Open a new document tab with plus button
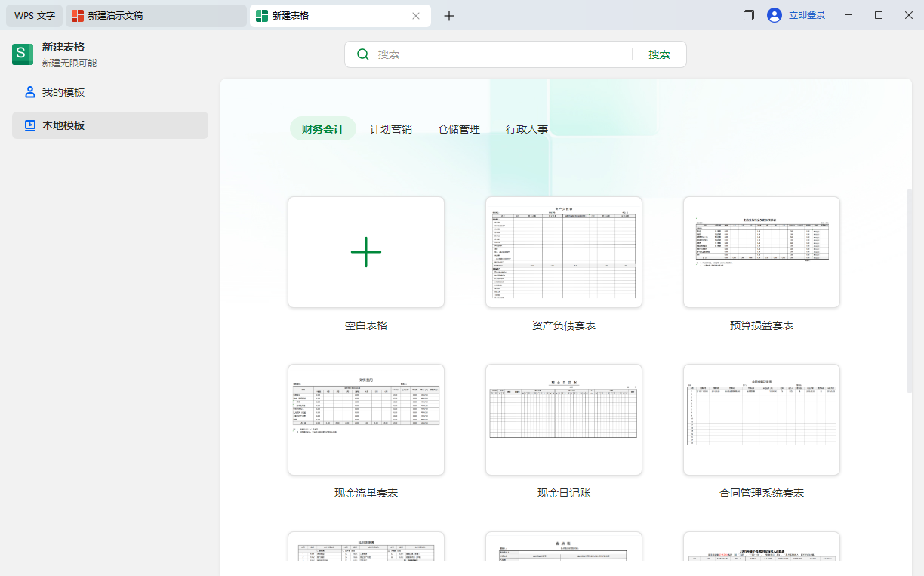924x576 pixels. pyautogui.click(x=449, y=15)
